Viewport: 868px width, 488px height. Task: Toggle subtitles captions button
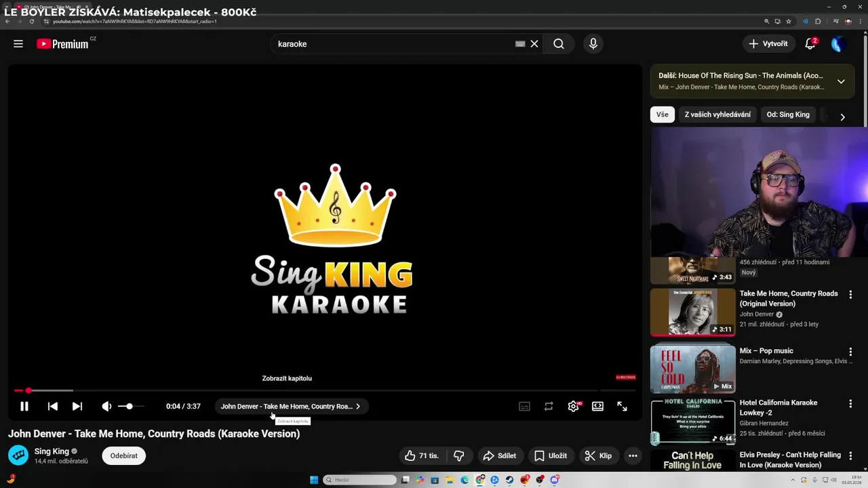[524, 407]
